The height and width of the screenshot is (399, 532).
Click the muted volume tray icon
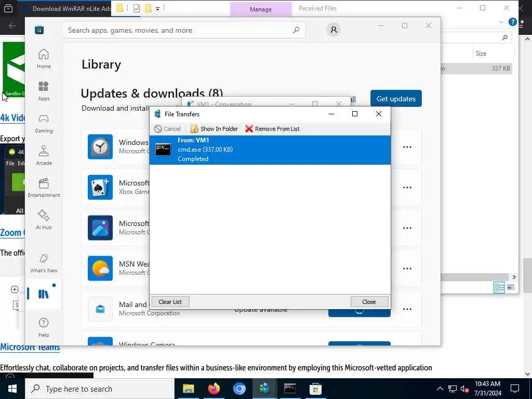464,389
